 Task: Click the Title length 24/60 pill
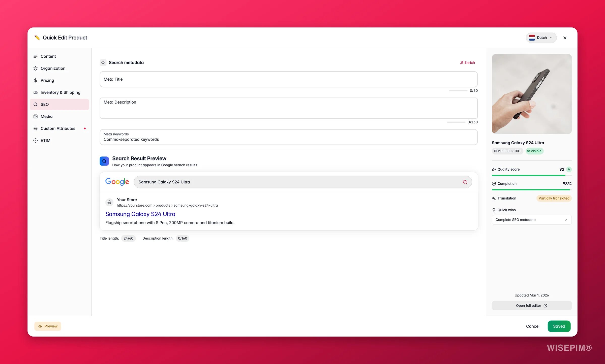point(128,238)
